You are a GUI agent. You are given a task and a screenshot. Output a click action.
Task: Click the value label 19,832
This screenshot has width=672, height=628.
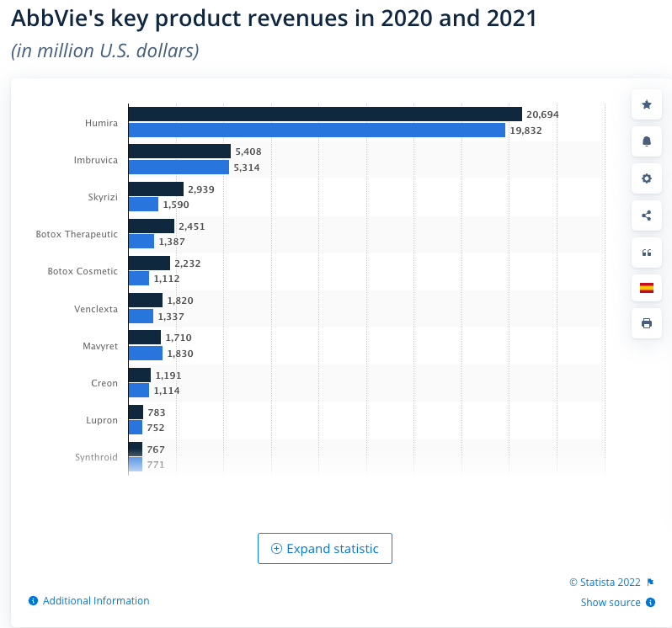click(525, 130)
